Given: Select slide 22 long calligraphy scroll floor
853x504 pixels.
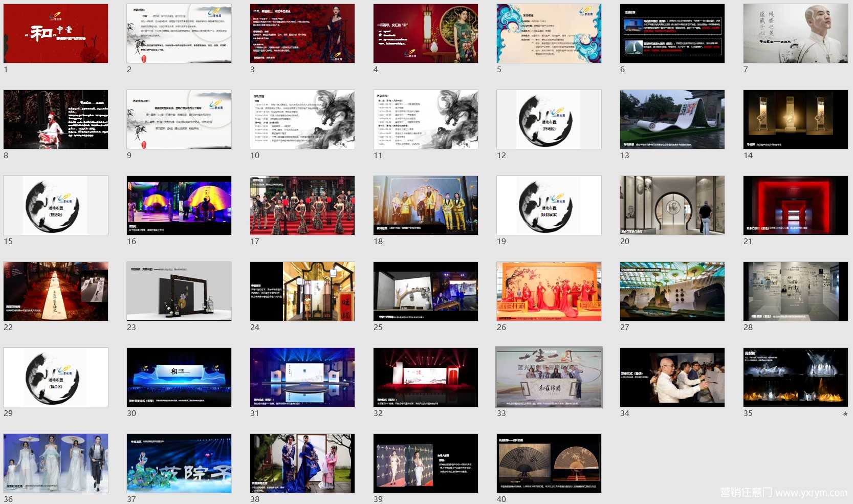Looking at the screenshot, I should [x=56, y=292].
